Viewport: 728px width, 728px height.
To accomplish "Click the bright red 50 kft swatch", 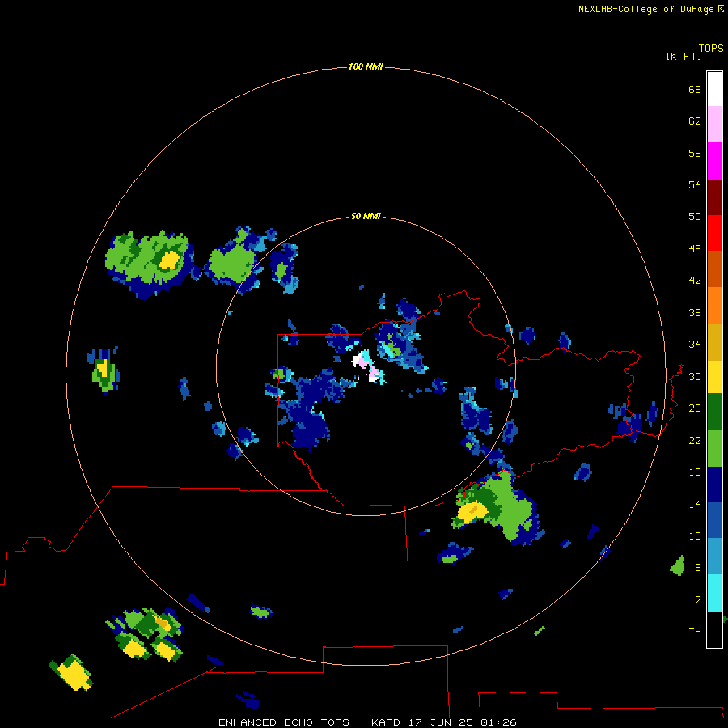I will click(x=714, y=233).
